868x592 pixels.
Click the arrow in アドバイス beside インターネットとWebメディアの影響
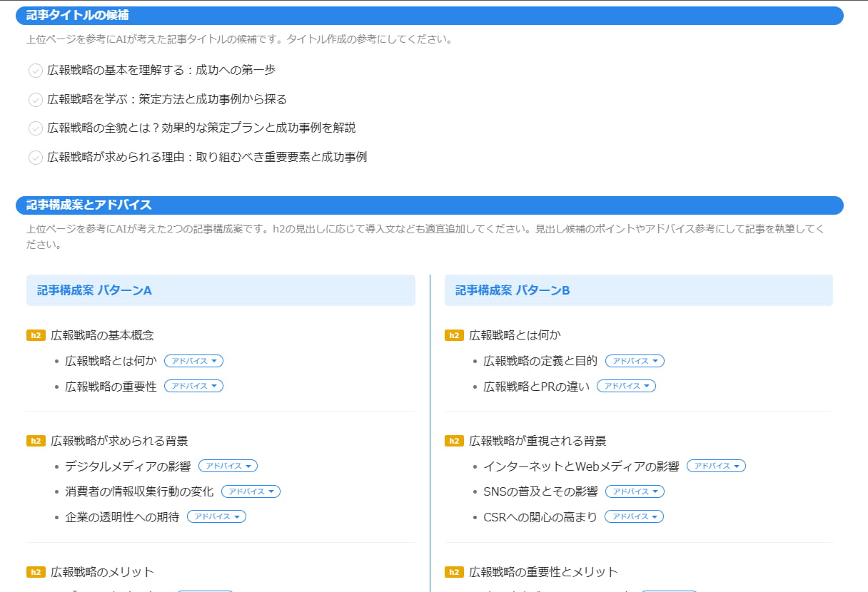[736, 465]
